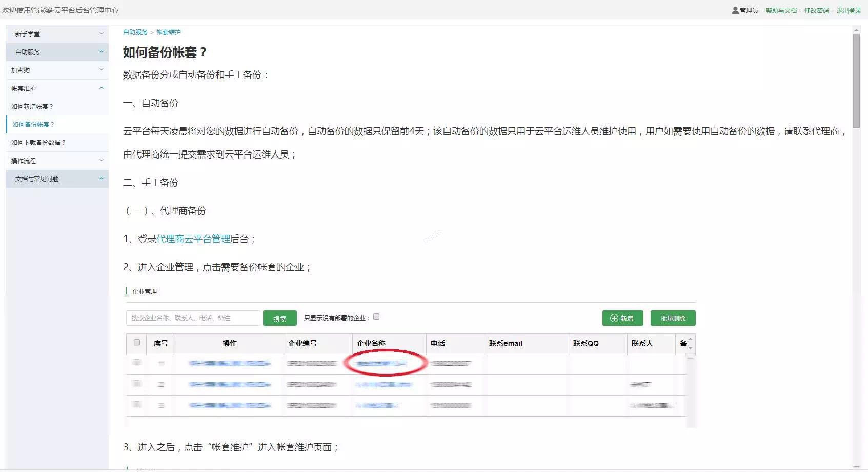Go to the 帐套维护 breadcrumb link
This screenshot has width=868, height=472.
tap(169, 32)
